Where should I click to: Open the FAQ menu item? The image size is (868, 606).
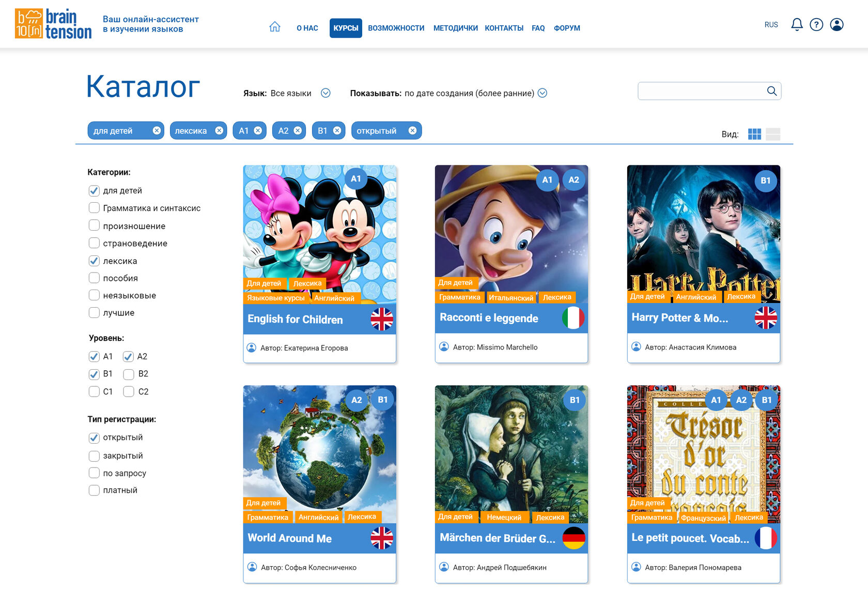tap(538, 28)
